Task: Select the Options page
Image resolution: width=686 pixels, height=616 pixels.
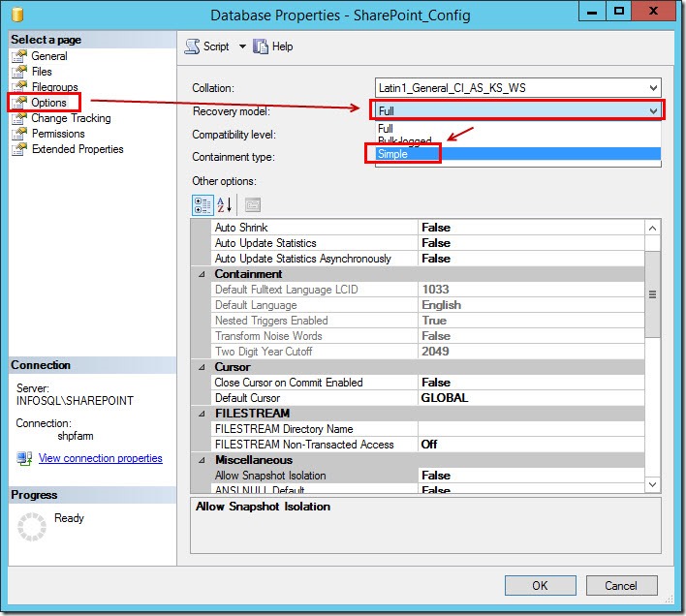Action: 48,103
